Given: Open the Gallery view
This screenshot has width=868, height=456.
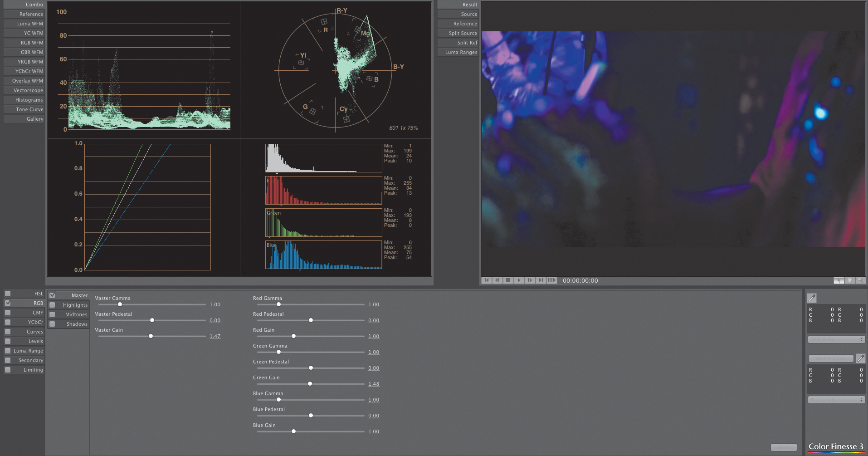Looking at the screenshot, I should [x=24, y=119].
